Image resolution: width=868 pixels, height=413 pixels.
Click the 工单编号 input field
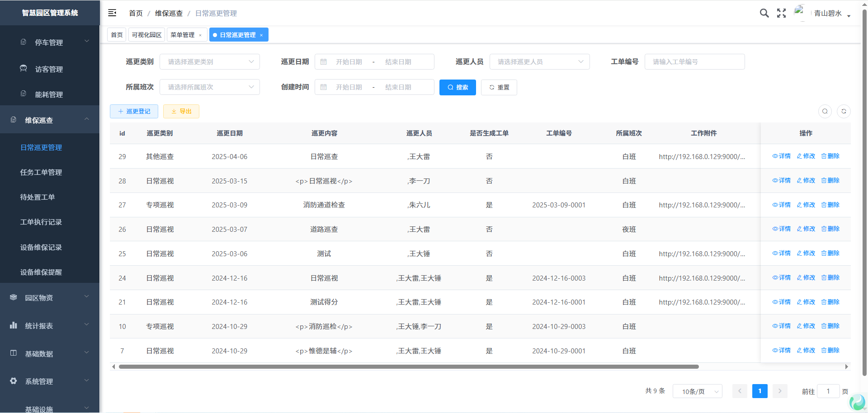694,62
